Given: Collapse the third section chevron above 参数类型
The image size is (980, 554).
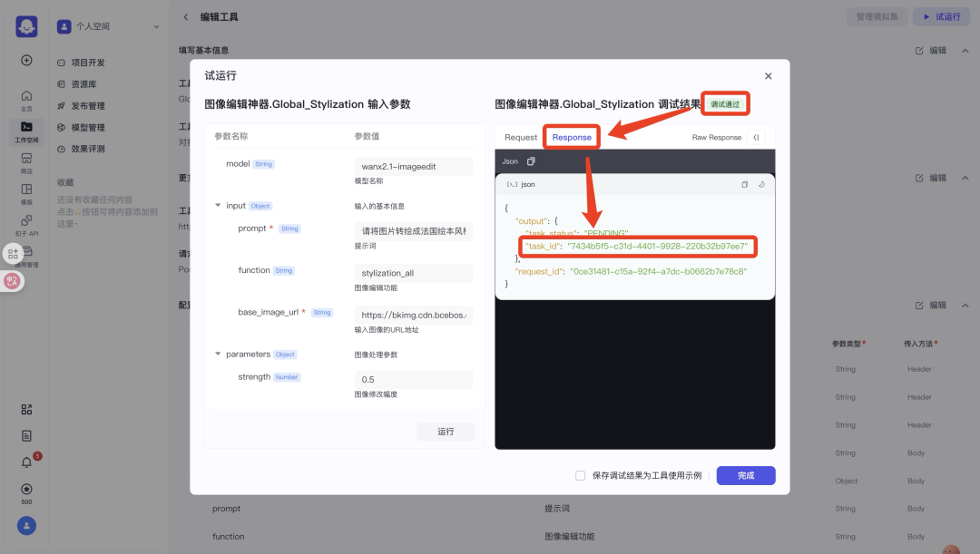Looking at the screenshot, I should coord(965,306).
